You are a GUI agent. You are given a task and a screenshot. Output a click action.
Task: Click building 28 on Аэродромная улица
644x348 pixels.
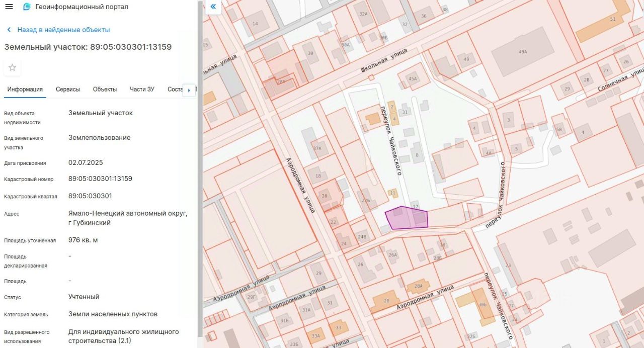pyautogui.click(x=386, y=301)
